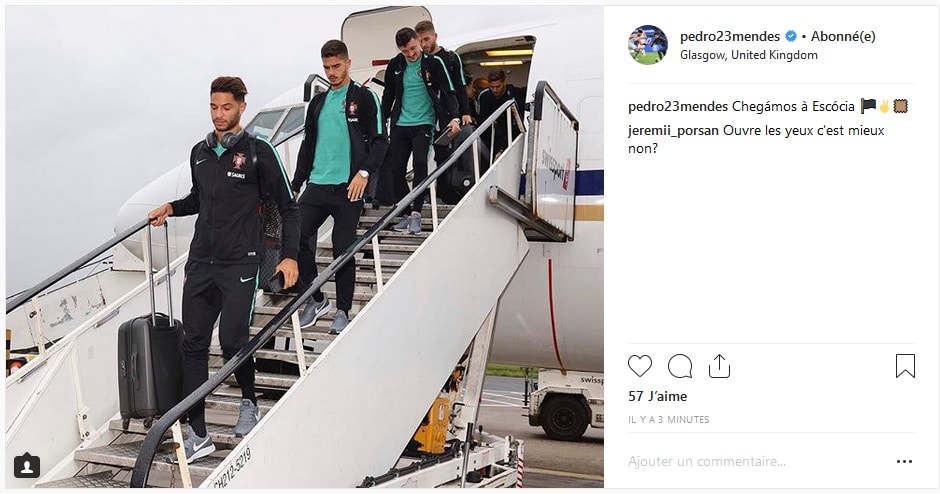Share the post using the upload arrow icon

719,366
